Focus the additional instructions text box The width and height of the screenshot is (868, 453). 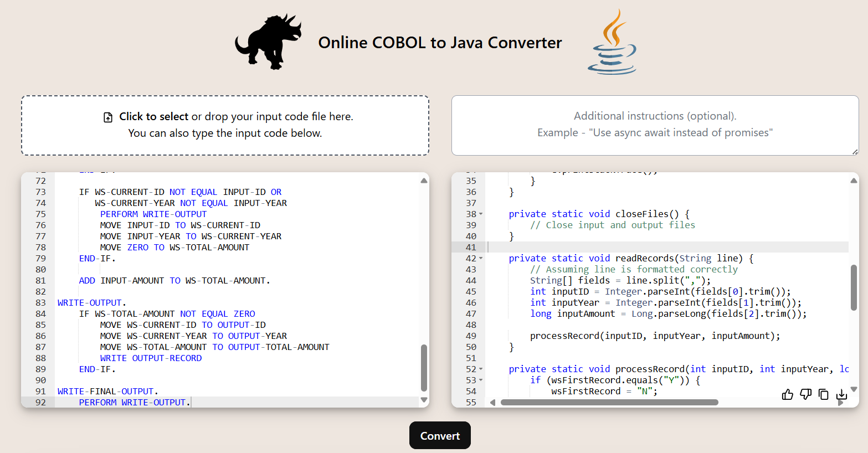(655, 125)
